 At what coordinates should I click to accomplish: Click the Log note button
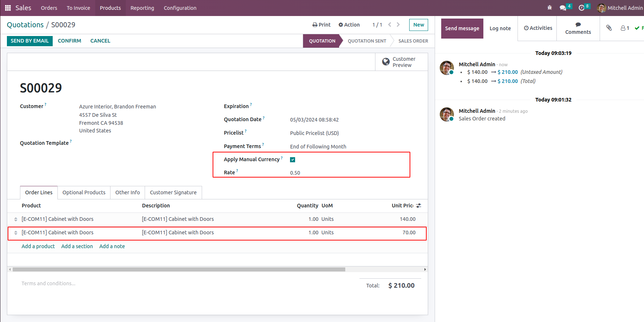coord(500,28)
